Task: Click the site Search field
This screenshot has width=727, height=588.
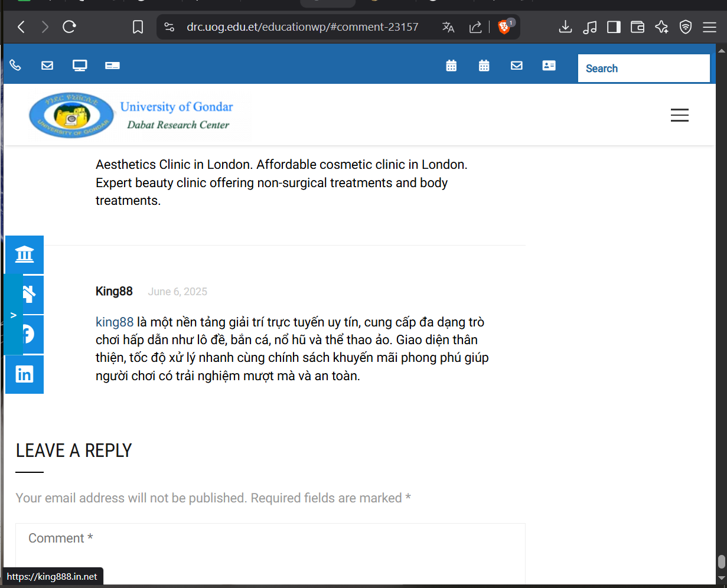Action: (644, 68)
